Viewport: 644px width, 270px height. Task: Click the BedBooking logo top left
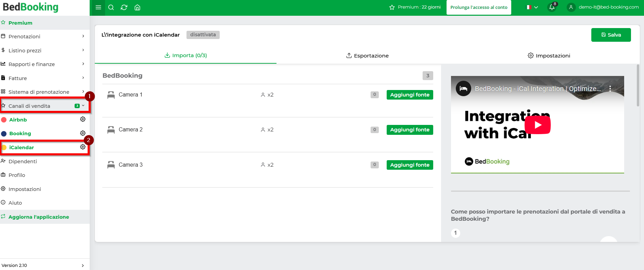30,7
